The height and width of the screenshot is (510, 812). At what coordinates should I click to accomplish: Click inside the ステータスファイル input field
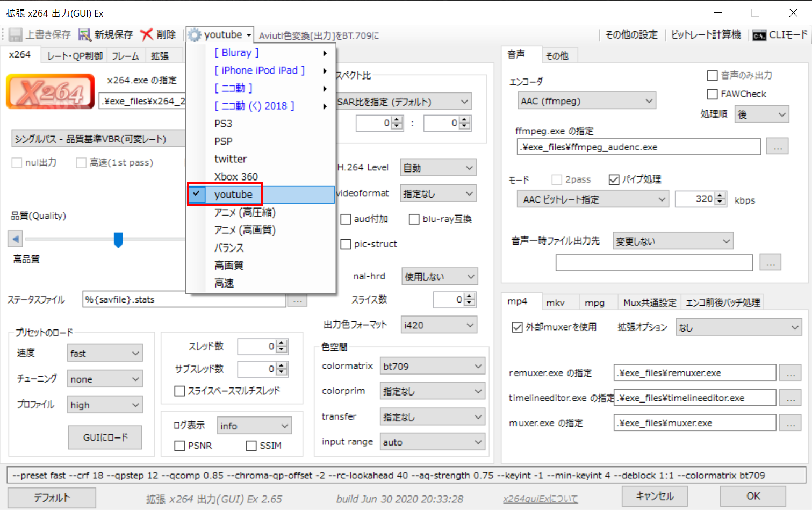coord(183,300)
